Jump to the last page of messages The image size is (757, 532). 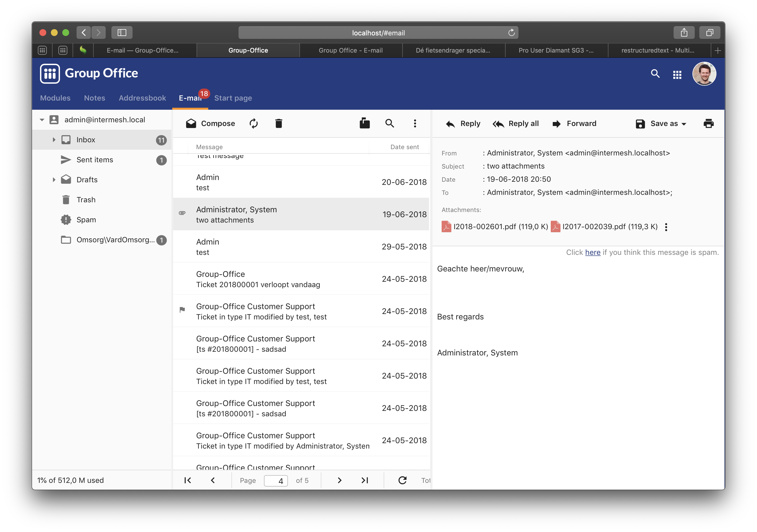click(x=365, y=480)
